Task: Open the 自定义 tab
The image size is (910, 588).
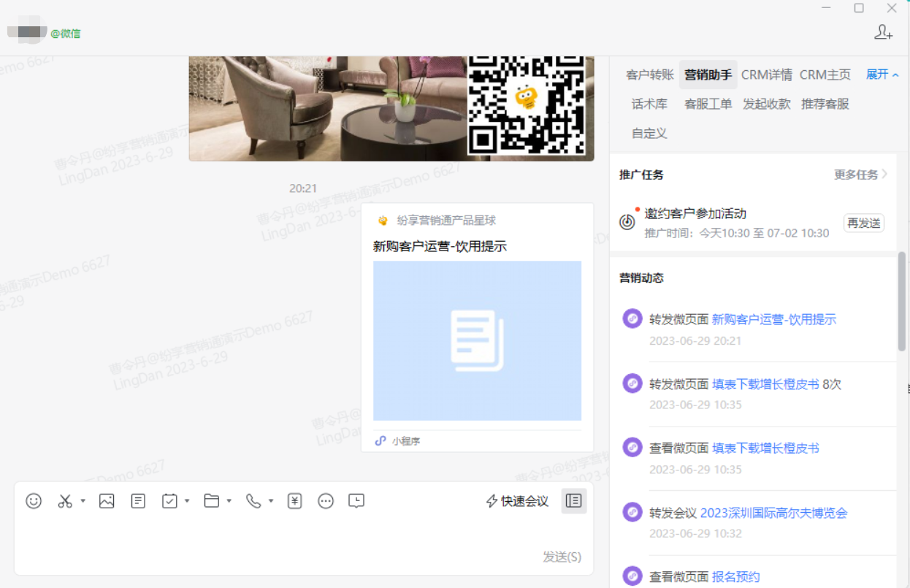Action: click(649, 133)
